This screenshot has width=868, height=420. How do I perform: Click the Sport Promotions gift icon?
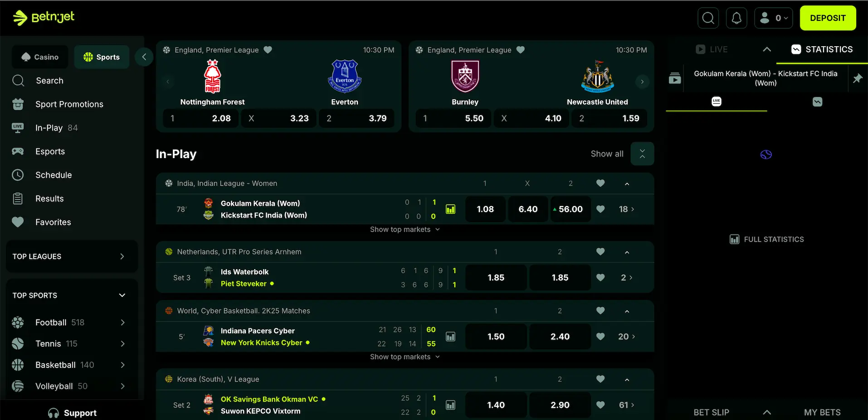[18, 104]
